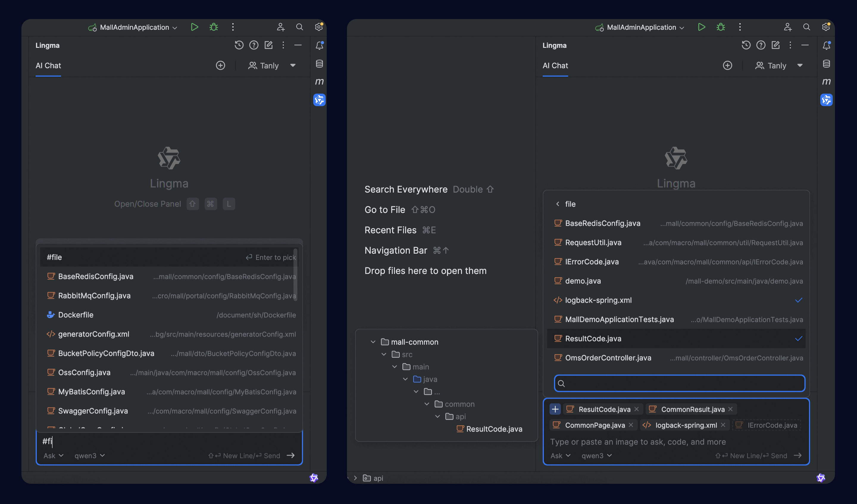Click the new chat plus icon in right panel
This screenshot has width=857, height=504.
pos(727,65)
